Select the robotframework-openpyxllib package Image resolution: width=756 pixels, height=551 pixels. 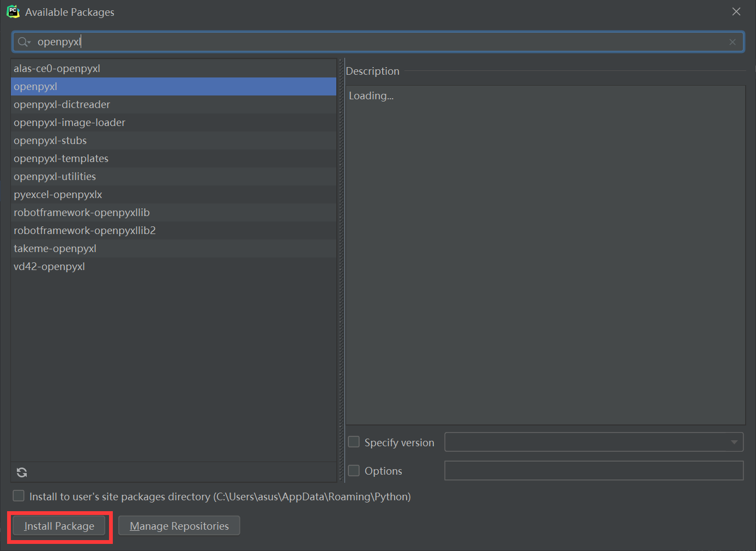tap(174, 212)
